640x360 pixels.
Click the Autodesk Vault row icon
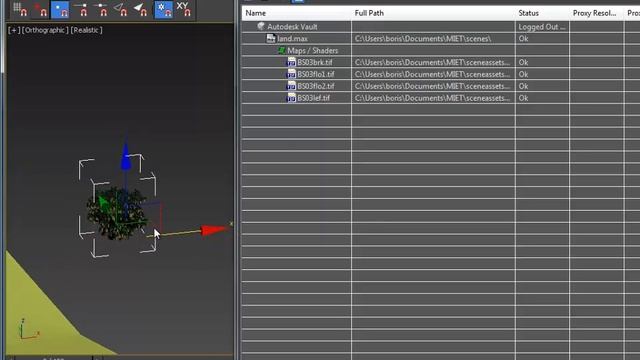pyautogui.click(x=261, y=27)
